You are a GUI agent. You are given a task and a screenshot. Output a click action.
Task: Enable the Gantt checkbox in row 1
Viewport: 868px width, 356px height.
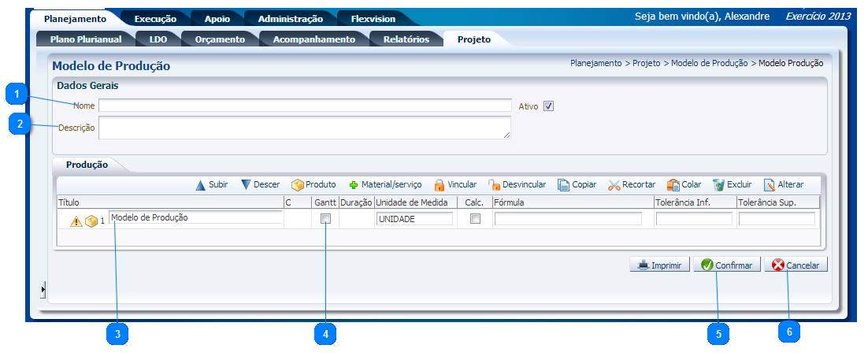pyautogui.click(x=325, y=220)
